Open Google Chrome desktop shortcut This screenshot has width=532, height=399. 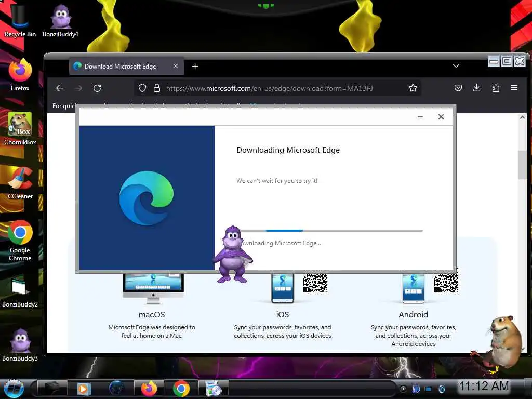coord(20,241)
